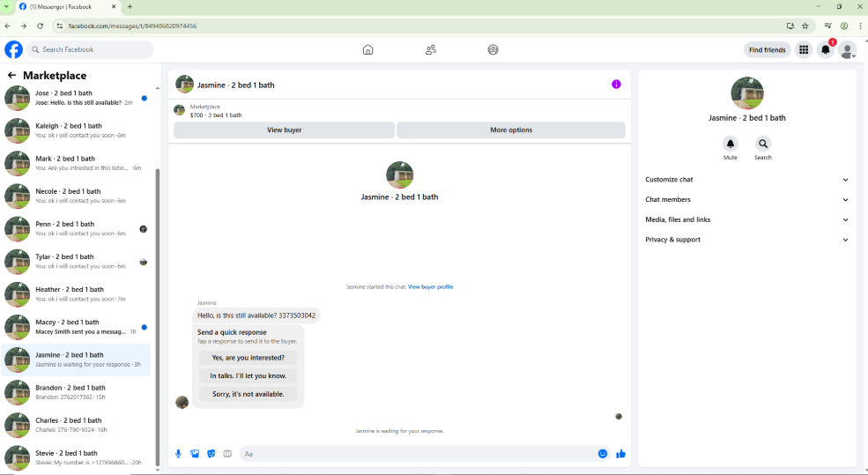
Task: Record a voice clip with microphone icon
Action: click(x=178, y=454)
